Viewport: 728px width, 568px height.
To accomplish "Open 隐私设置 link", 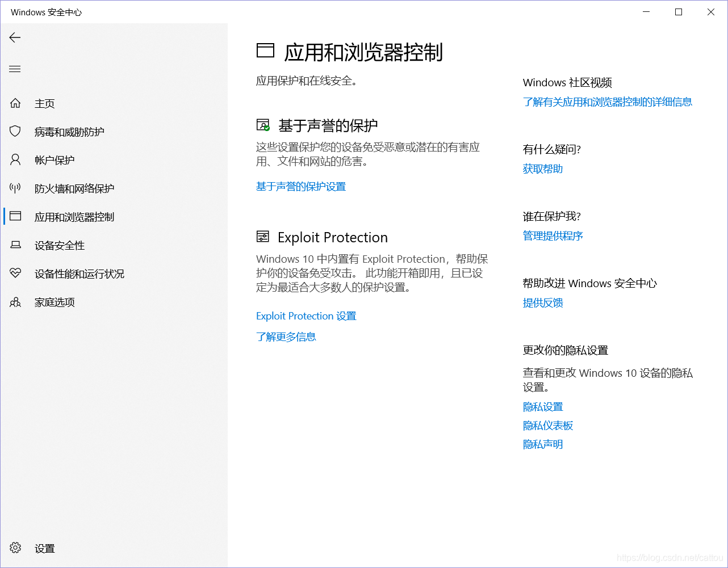I will coord(543,407).
